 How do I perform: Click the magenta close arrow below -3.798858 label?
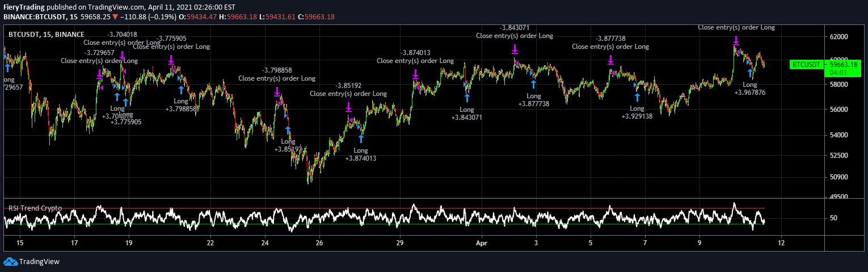pos(277,91)
